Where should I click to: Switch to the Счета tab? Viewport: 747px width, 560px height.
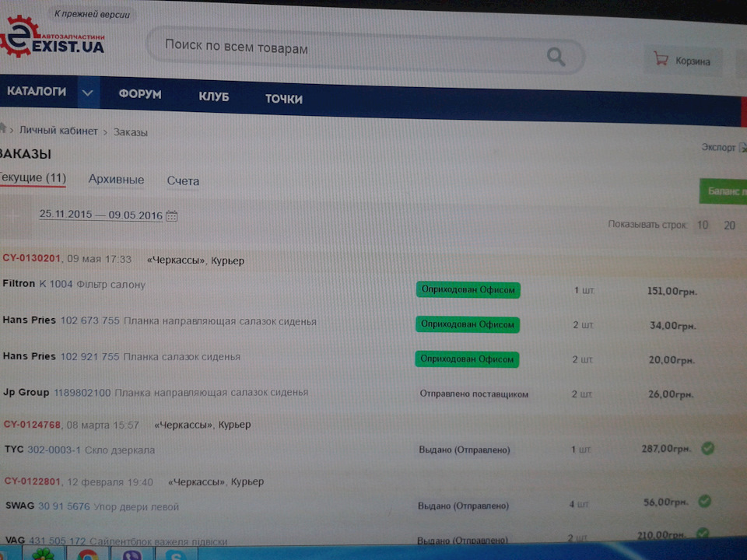183,181
